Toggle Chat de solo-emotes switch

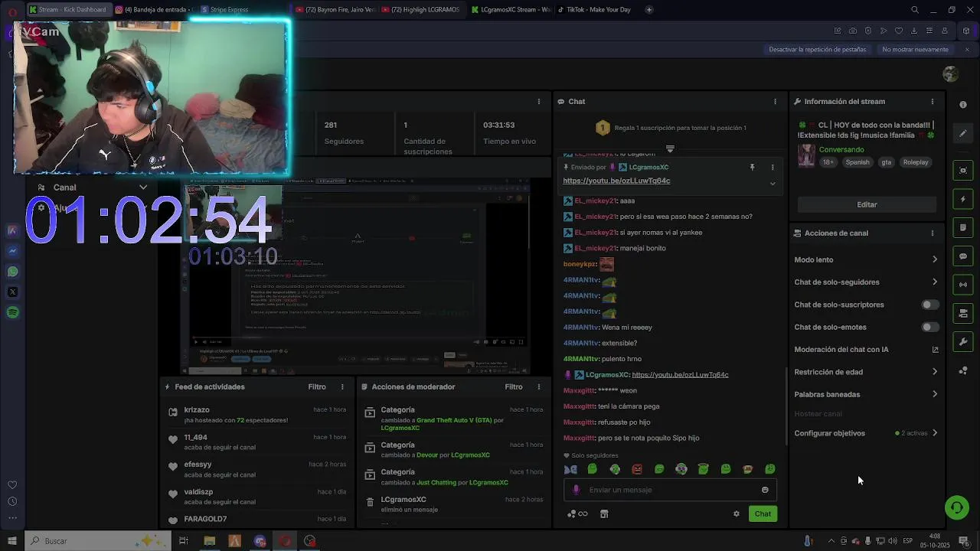click(929, 327)
